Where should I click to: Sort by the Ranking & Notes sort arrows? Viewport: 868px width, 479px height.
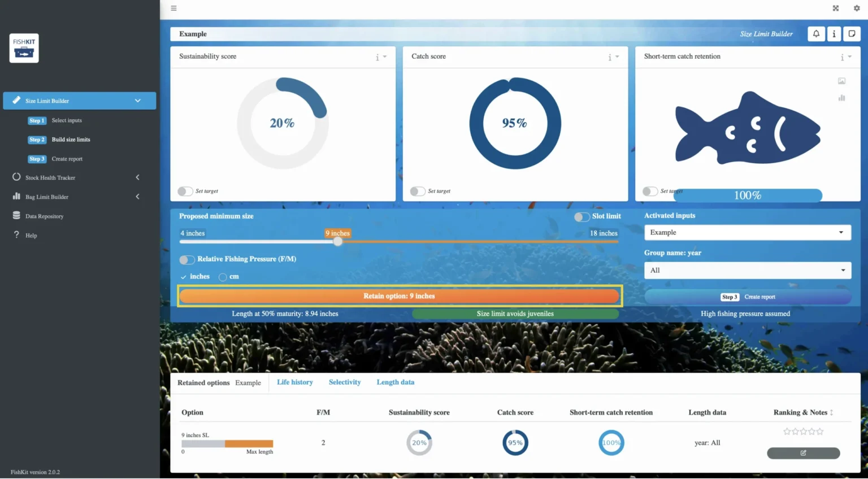pos(831,412)
